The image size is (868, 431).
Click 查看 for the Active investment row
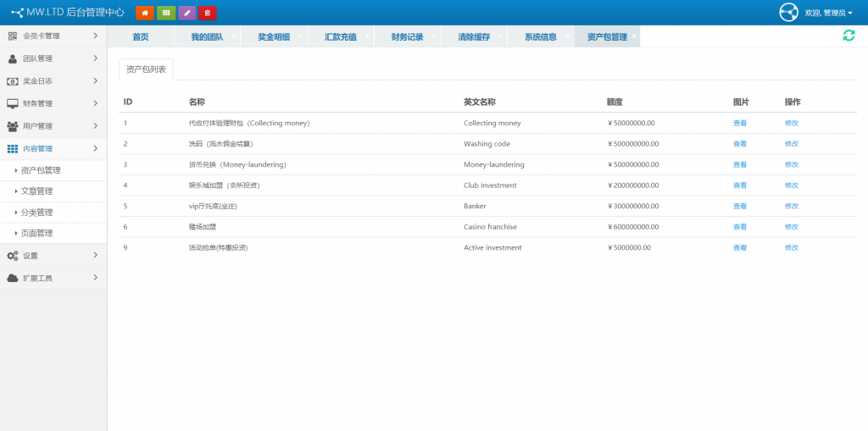click(739, 248)
